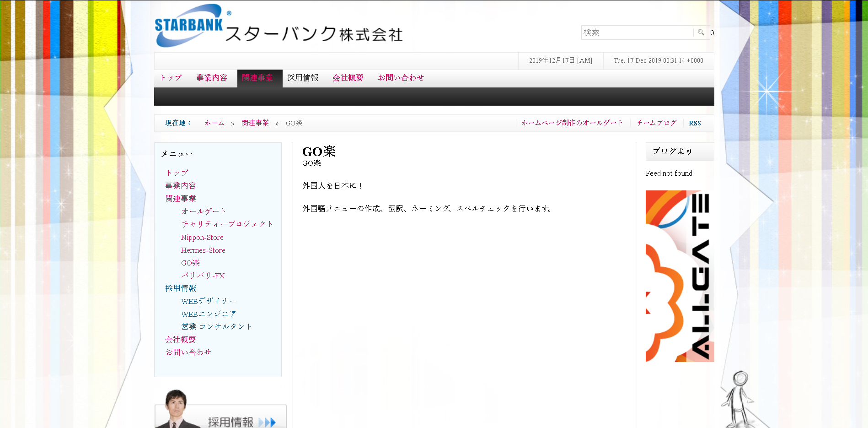868x428 pixels.
Task: Click the ALLGATE vertical banner image
Action: [x=680, y=276]
